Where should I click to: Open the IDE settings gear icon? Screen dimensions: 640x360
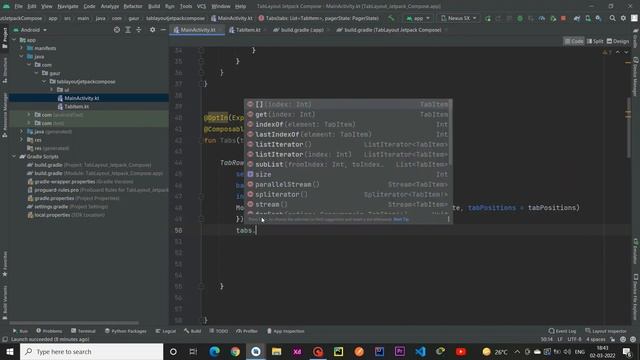(x=623, y=18)
